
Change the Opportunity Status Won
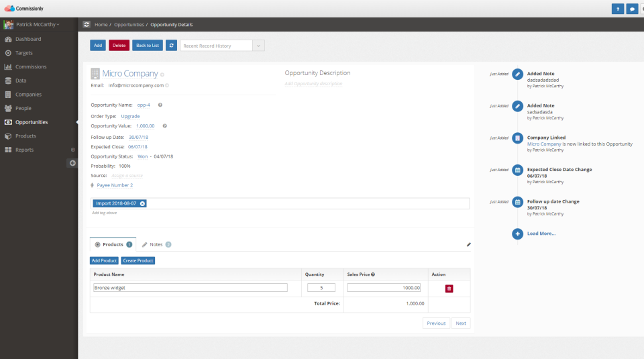coord(142,156)
